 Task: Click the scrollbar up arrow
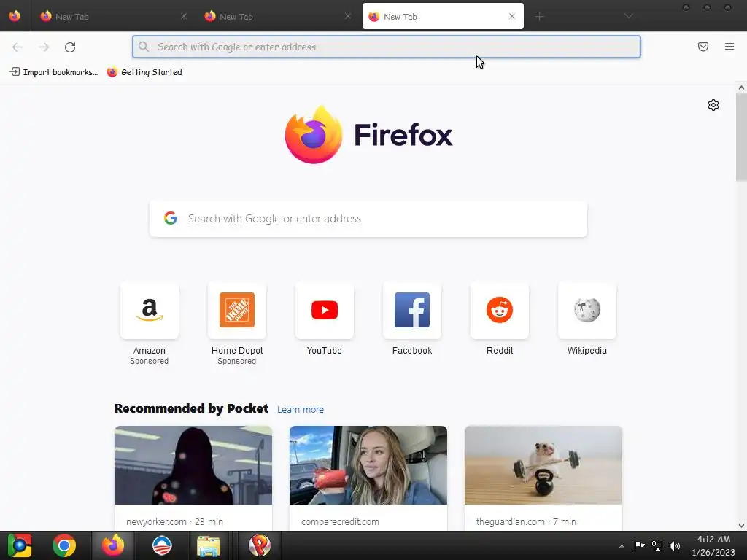coord(741,87)
